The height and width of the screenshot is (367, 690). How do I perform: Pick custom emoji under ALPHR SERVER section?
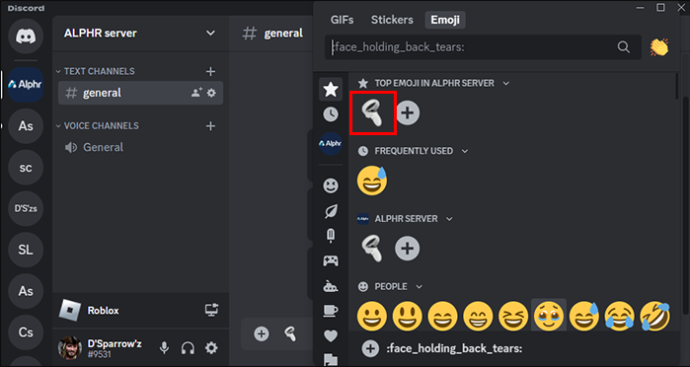click(x=372, y=249)
